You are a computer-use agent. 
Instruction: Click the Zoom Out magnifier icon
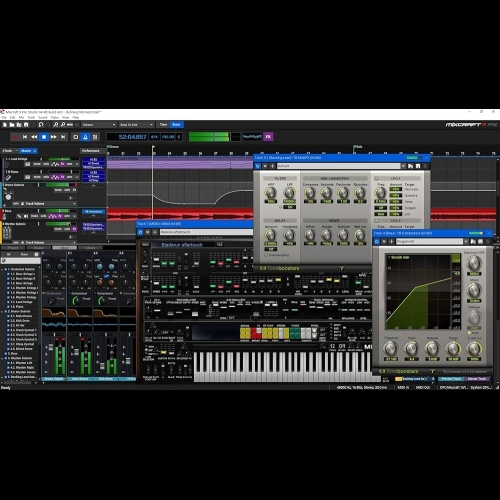point(63,125)
